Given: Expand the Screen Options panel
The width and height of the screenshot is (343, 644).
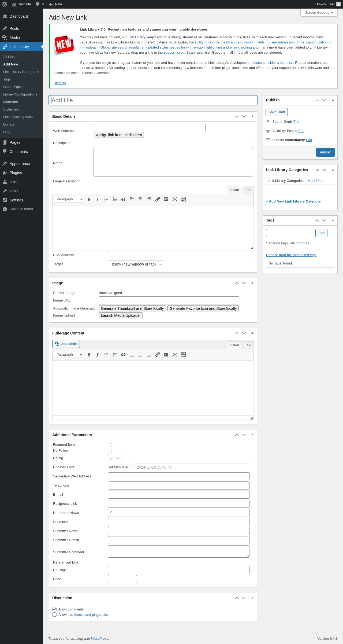Looking at the screenshot, I should pyautogui.click(x=319, y=13).
